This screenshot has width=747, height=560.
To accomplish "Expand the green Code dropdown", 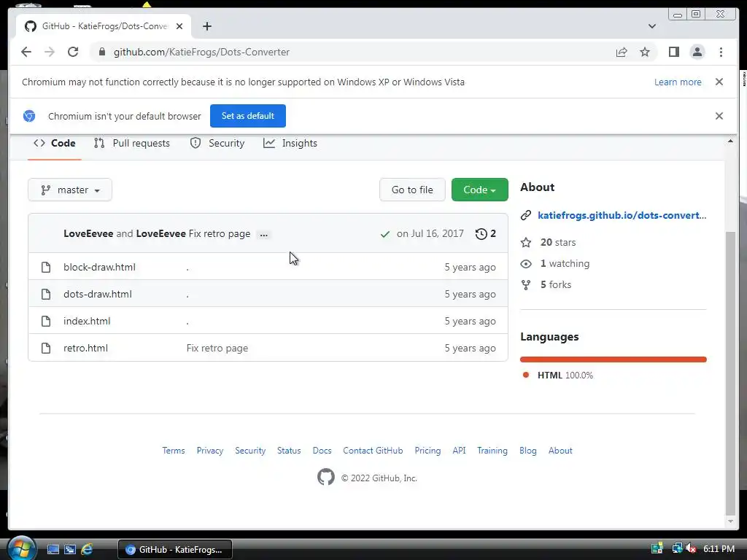I will click(480, 190).
